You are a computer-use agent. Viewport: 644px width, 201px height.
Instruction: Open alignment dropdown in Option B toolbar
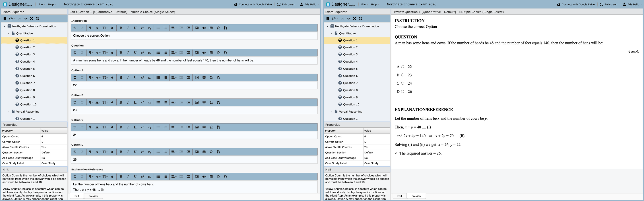(x=174, y=102)
